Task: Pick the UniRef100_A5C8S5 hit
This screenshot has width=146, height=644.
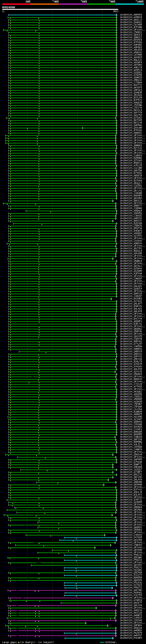Action: (131, 50)
